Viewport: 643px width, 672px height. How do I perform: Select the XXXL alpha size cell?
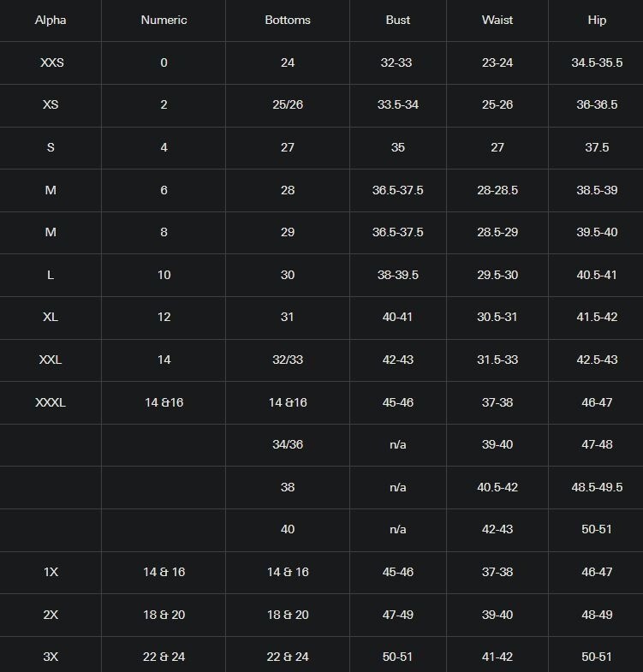(x=51, y=402)
